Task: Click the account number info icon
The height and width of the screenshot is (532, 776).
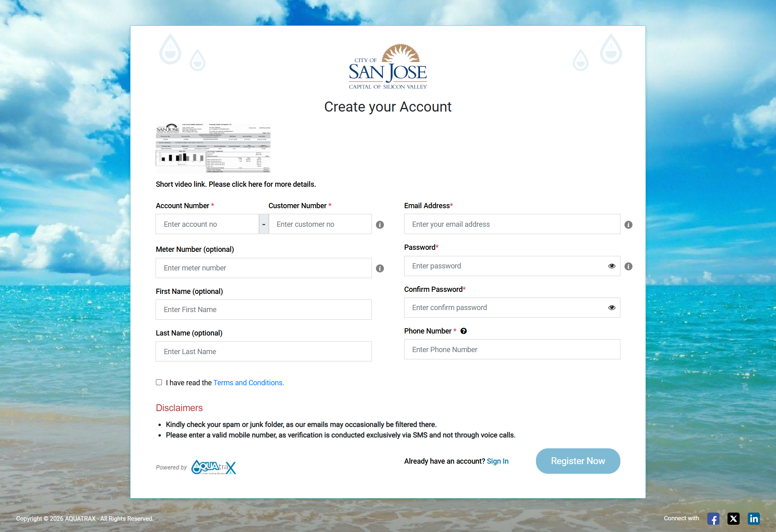Action: 380,225
